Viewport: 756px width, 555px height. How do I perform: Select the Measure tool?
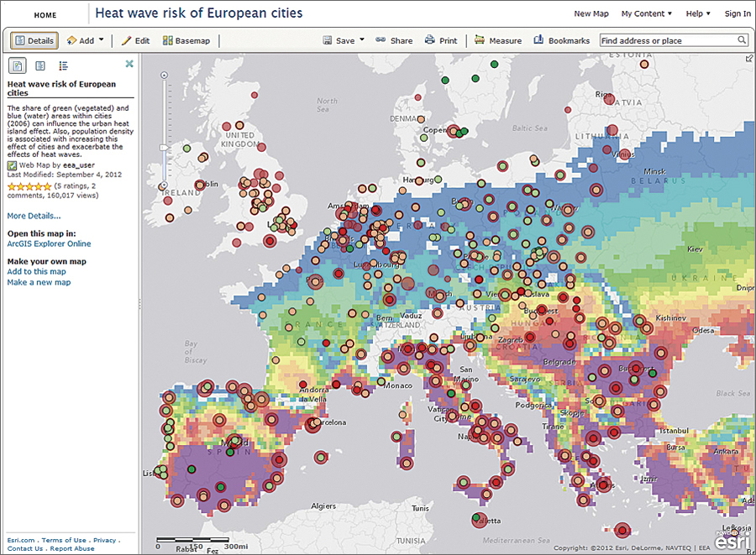pyautogui.click(x=498, y=41)
